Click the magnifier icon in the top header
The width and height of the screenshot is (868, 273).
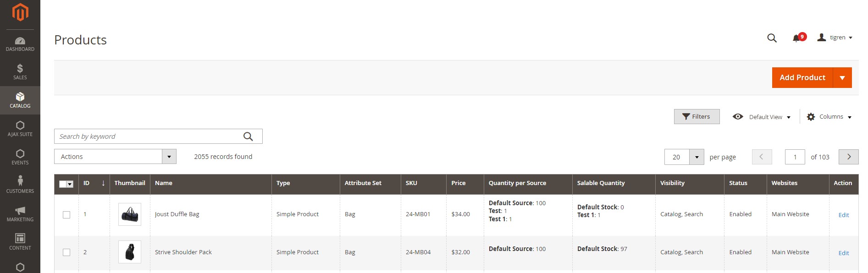(x=772, y=38)
